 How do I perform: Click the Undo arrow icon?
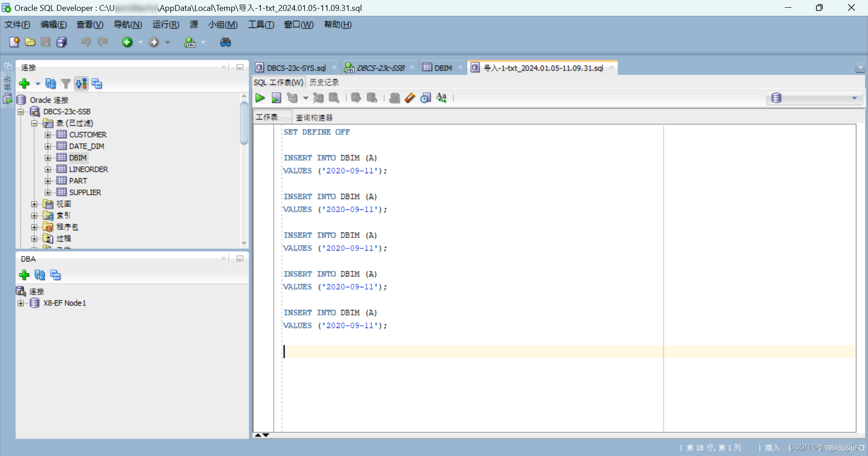point(86,42)
